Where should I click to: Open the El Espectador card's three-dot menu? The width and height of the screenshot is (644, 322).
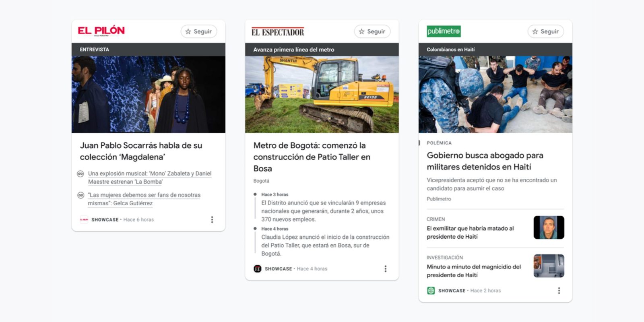385,268
